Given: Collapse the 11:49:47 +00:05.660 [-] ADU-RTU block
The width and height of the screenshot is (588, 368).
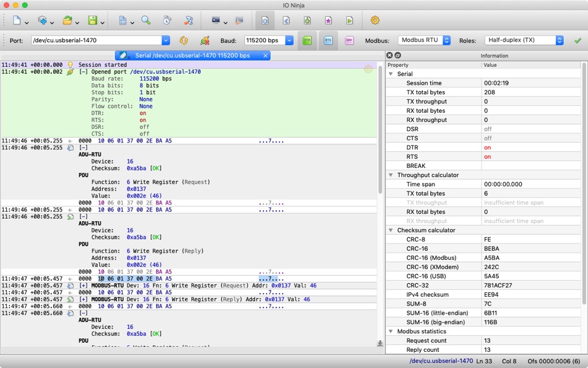Looking at the screenshot, I should (84, 313).
